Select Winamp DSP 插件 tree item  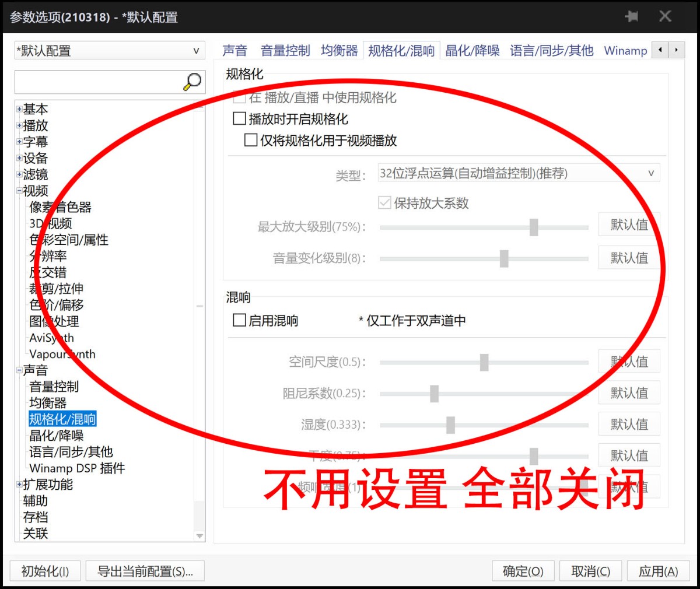77,468
